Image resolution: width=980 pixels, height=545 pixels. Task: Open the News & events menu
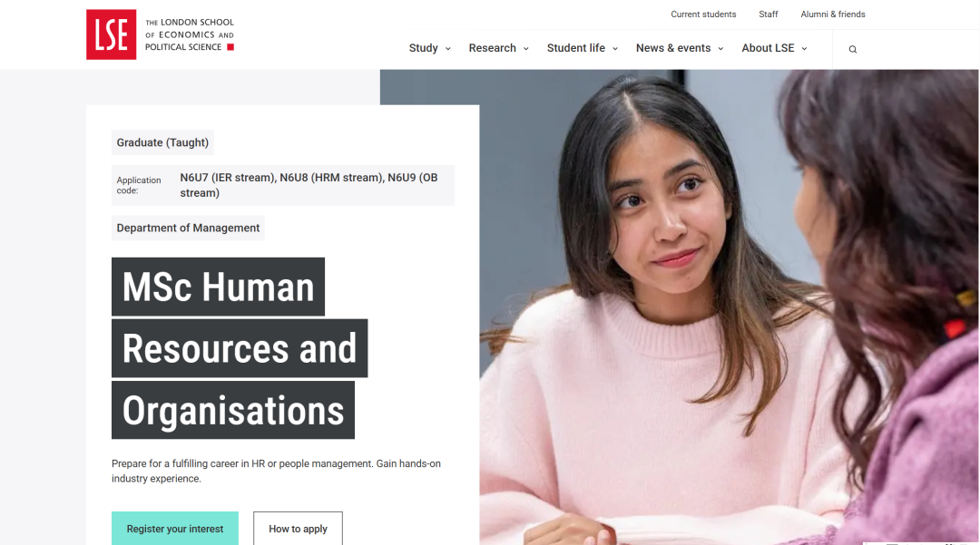673,48
